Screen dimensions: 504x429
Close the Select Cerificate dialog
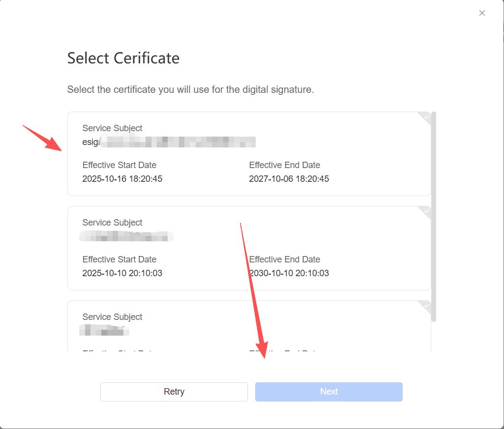(482, 13)
